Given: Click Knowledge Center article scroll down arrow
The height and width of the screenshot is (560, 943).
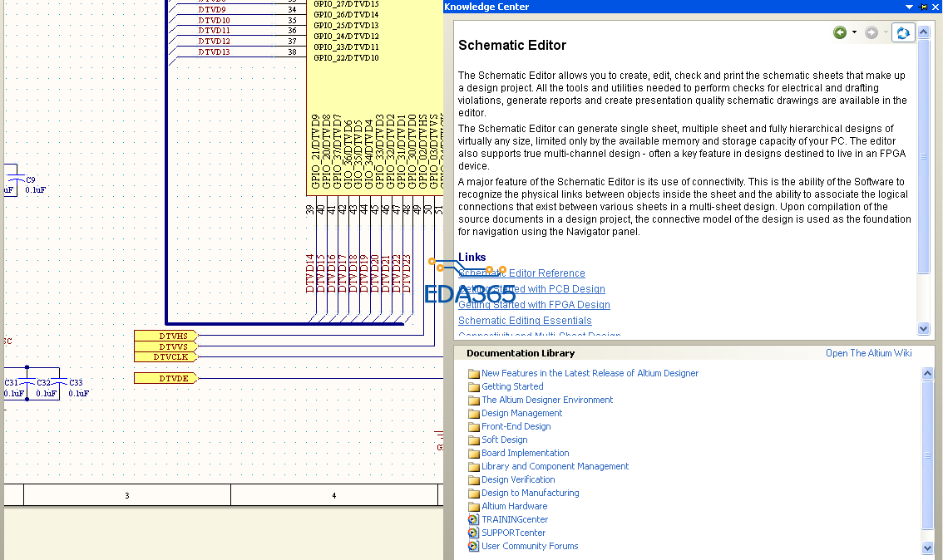Looking at the screenshot, I should (924, 329).
